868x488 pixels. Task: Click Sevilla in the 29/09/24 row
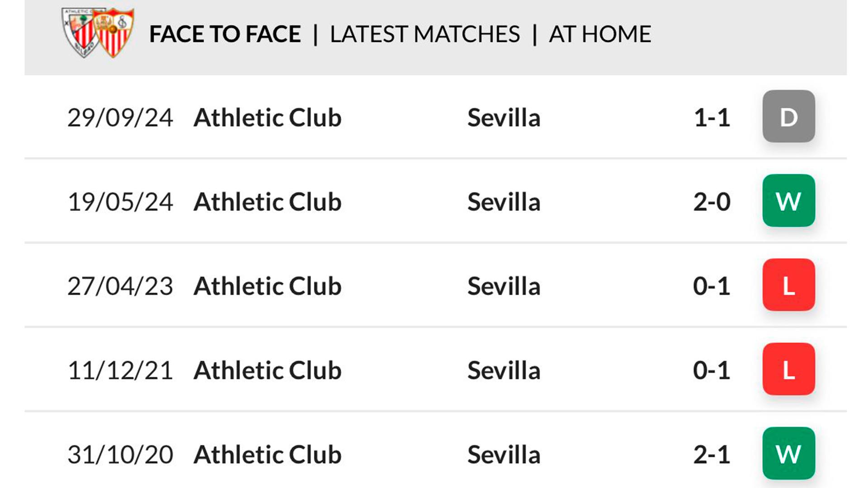(x=504, y=118)
